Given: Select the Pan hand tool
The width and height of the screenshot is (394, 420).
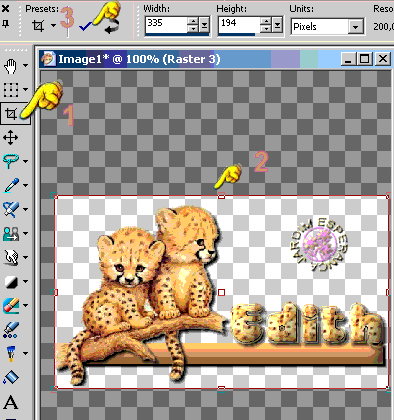Looking at the screenshot, I should click(x=11, y=66).
